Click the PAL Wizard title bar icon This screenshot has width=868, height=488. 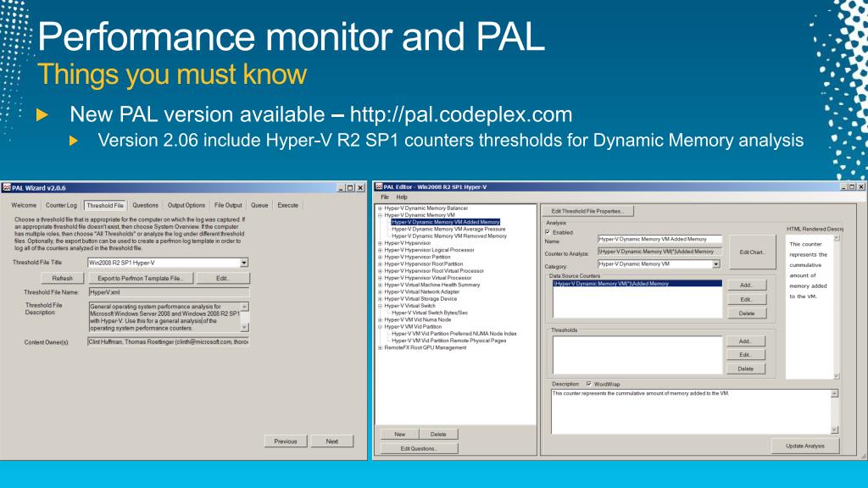pyautogui.click(x=7, y=187)
